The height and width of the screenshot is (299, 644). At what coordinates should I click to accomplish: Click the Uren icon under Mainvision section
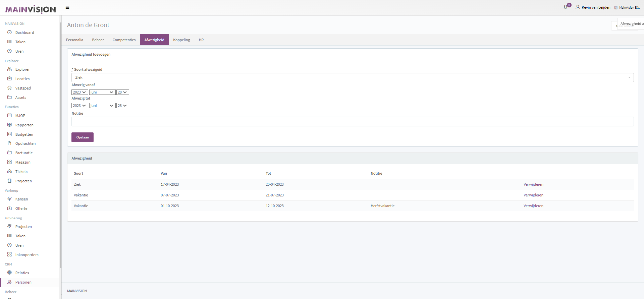pos(9,51)
